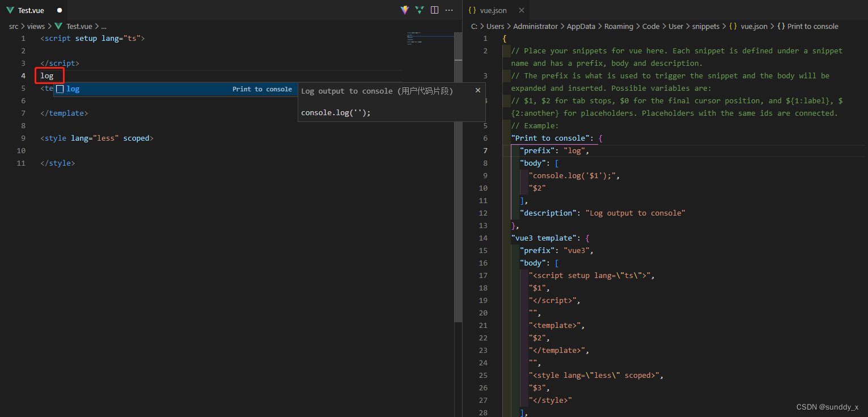Viewport: 868px width, 417px height.
Task: Open the More Actions ellipsis menu
Action: (x=449, y=10)
